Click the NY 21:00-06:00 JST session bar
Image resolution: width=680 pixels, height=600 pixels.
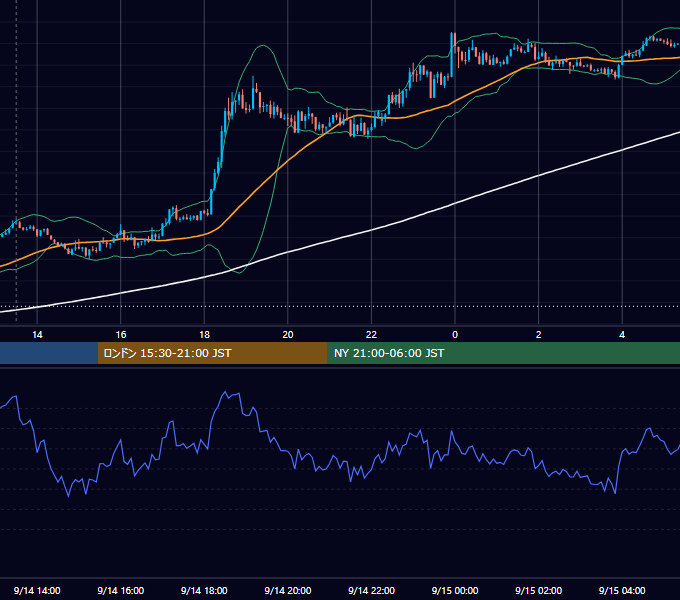point(503,353)
